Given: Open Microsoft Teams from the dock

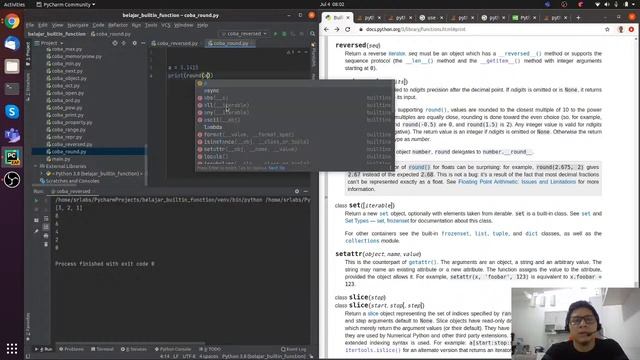Looking at the screenshot, I should [x=12, y=134].
